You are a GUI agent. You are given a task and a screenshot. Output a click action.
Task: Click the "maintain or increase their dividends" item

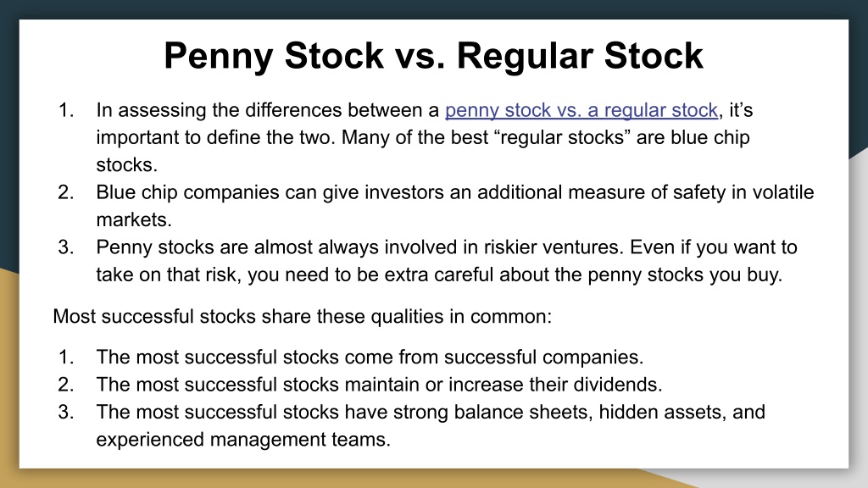coord(379,384)
